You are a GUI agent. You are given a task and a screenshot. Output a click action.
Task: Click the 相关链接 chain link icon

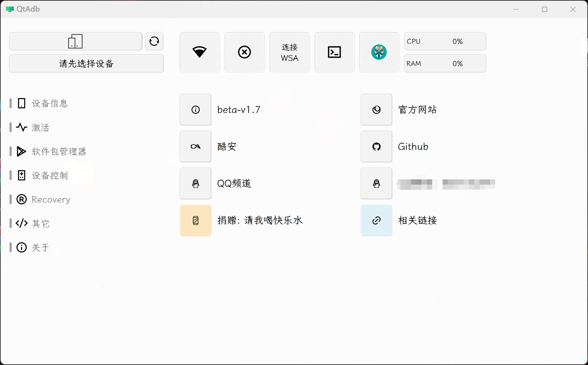pyautogui.click(x=377, y=220)
